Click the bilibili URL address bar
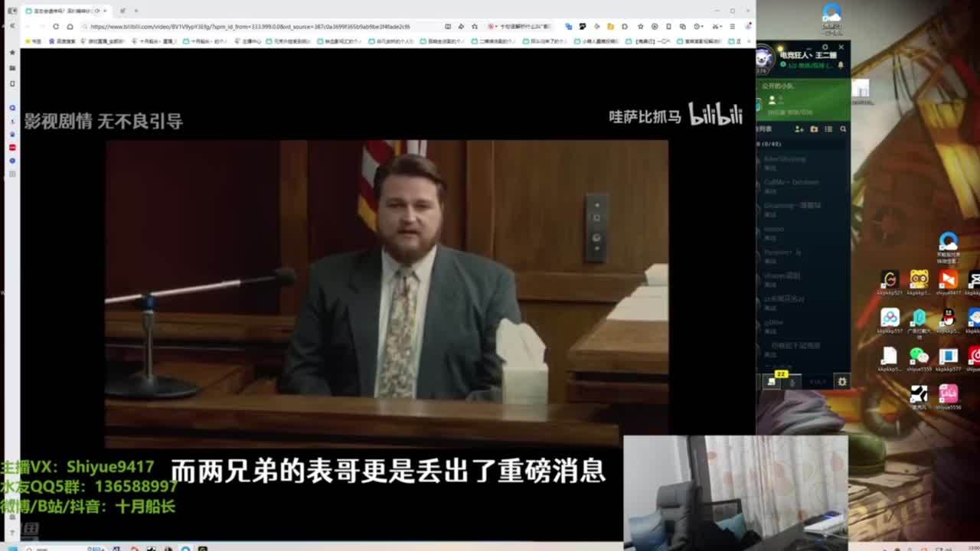 pos(260,26)
